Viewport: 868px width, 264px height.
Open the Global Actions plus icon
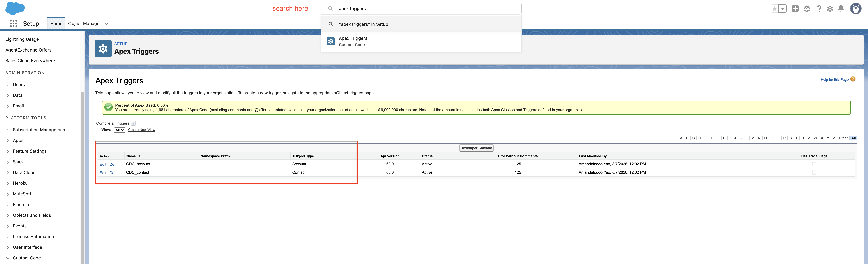pyautogui.click(x=795, y=9)
